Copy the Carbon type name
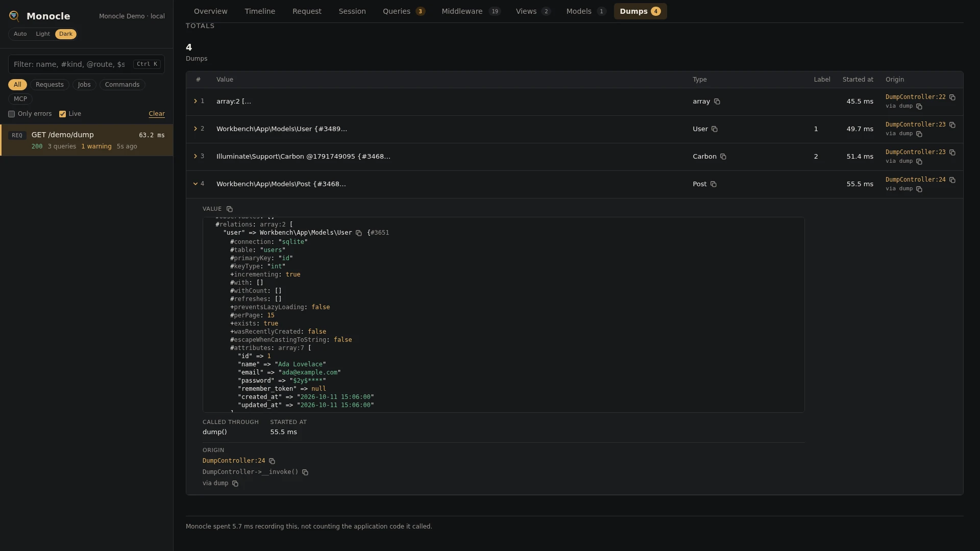The image size is (980, 551). (x=723, y=157)
